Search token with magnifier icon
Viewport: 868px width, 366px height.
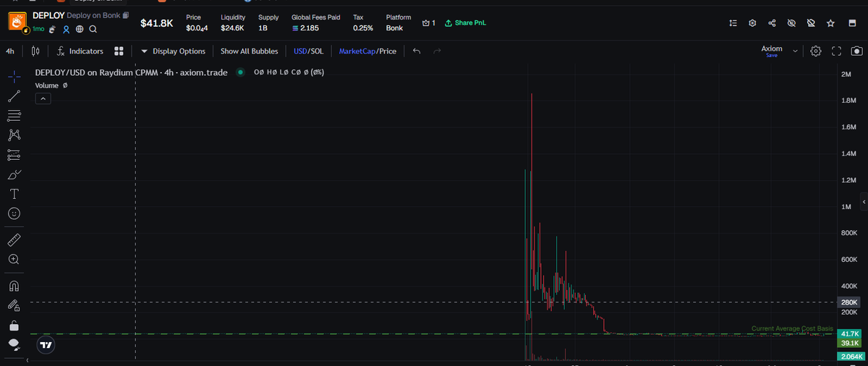click(x=93, y=30)
